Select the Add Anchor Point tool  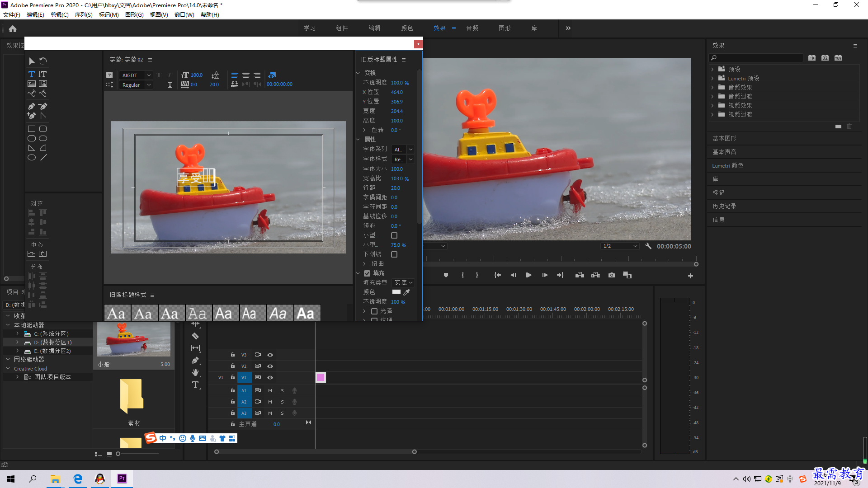(x=32, y=116)
